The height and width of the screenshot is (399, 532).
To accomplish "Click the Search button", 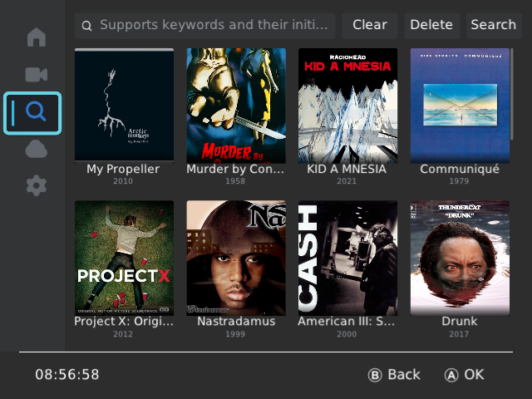I will (x=494, y=26).
